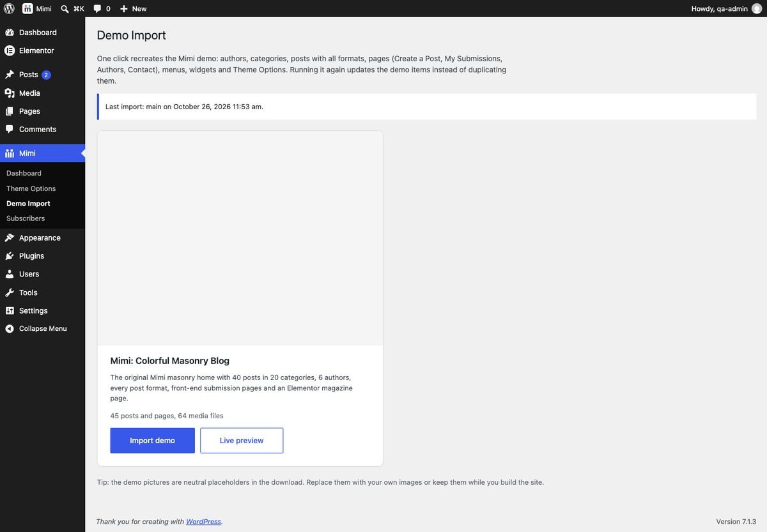Click the Demo Import page heading
The width and height of the screenshot is (767, 532).
pyautogui.click(x=132, y=35)
